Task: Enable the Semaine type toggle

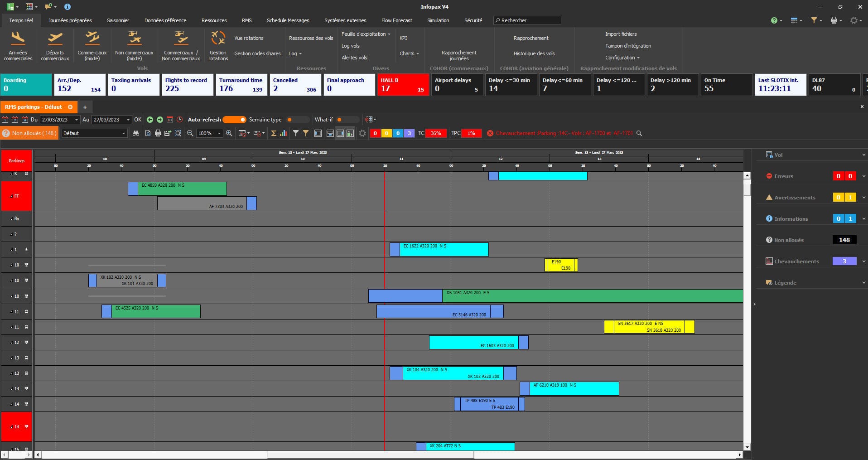Action: (x=297, y=120)
